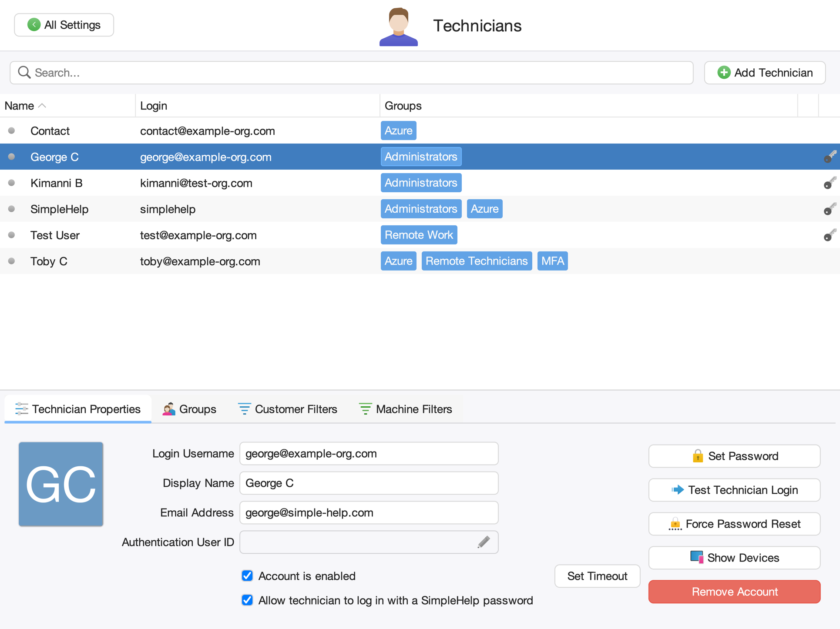Open the Technician Properties tab

(78, 409)
